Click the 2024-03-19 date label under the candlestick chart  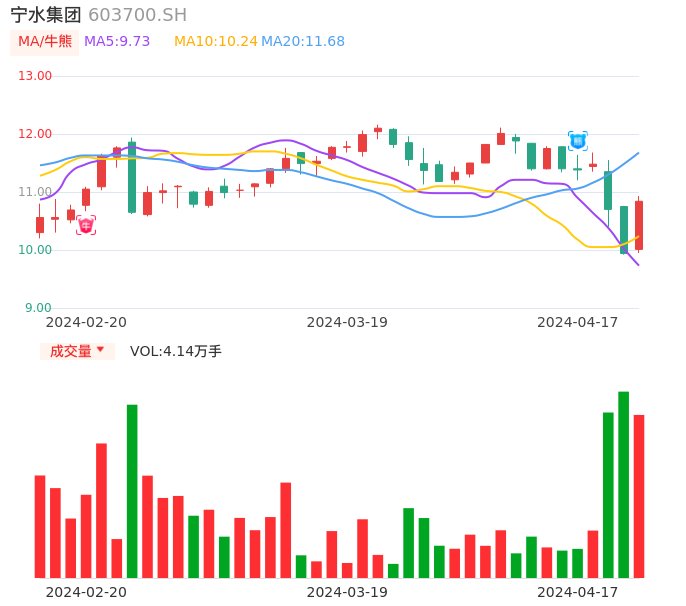347,322
